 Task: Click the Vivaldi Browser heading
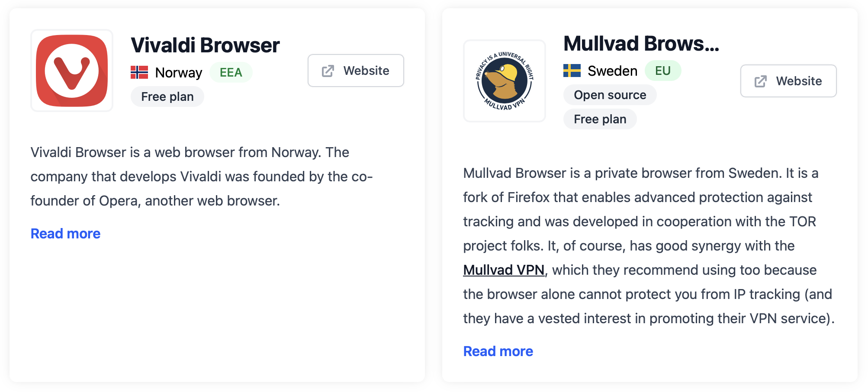[x=205, y=45]
